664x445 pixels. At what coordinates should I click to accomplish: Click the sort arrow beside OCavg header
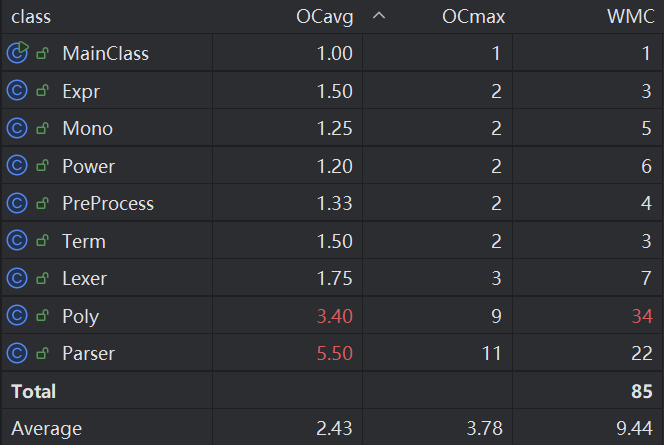click(x=378, y=17)
